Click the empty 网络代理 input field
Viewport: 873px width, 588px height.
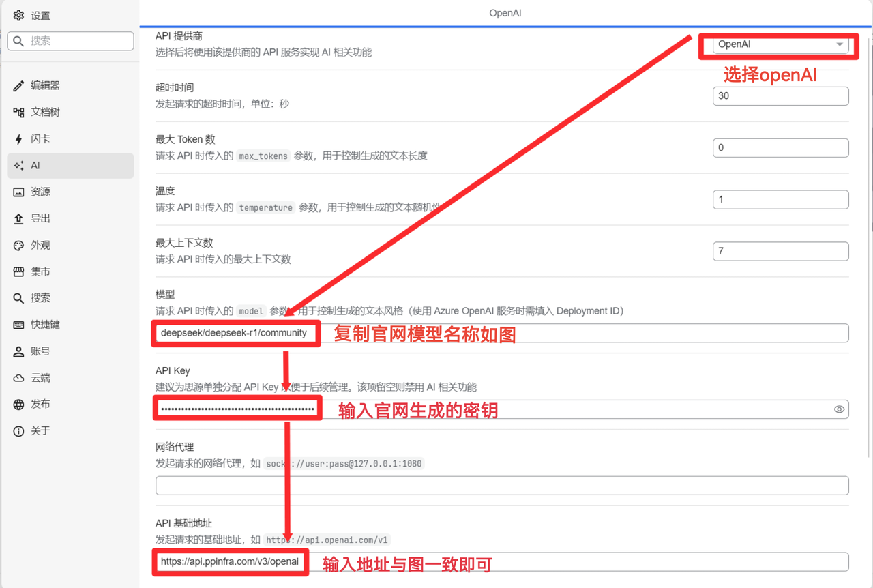pos(502,486)
